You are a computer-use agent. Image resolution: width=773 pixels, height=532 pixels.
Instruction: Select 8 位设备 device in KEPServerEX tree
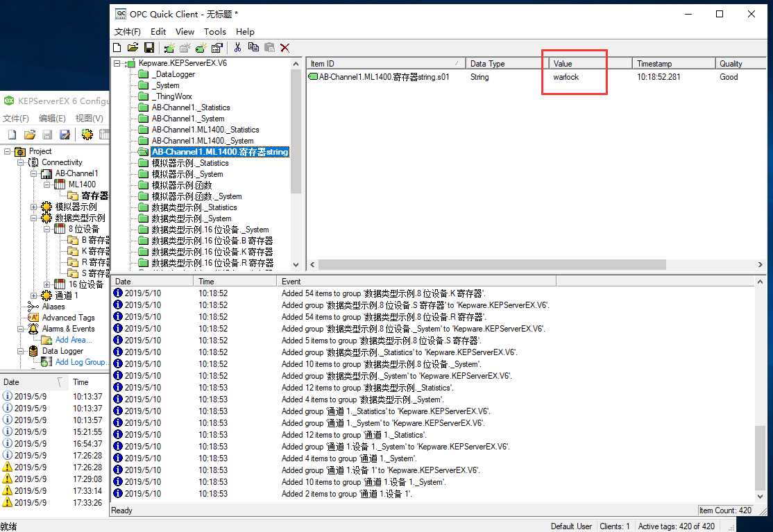[x=84, y=229]
